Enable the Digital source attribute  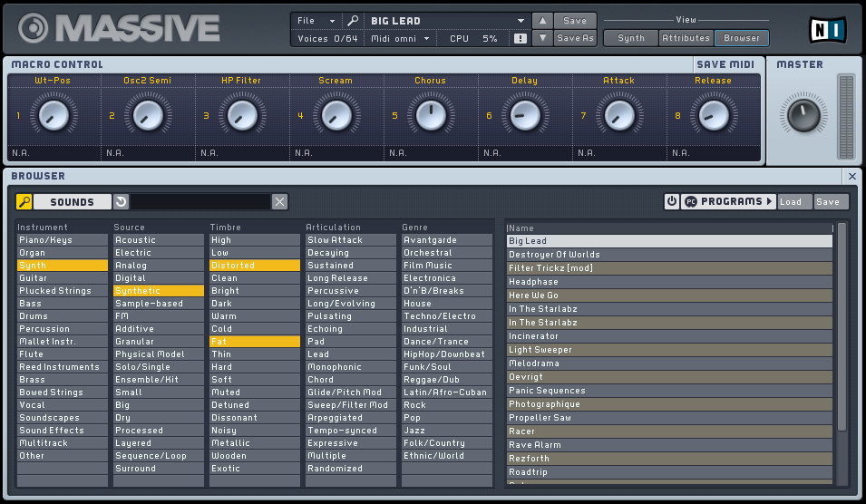(x=159, y=278)
